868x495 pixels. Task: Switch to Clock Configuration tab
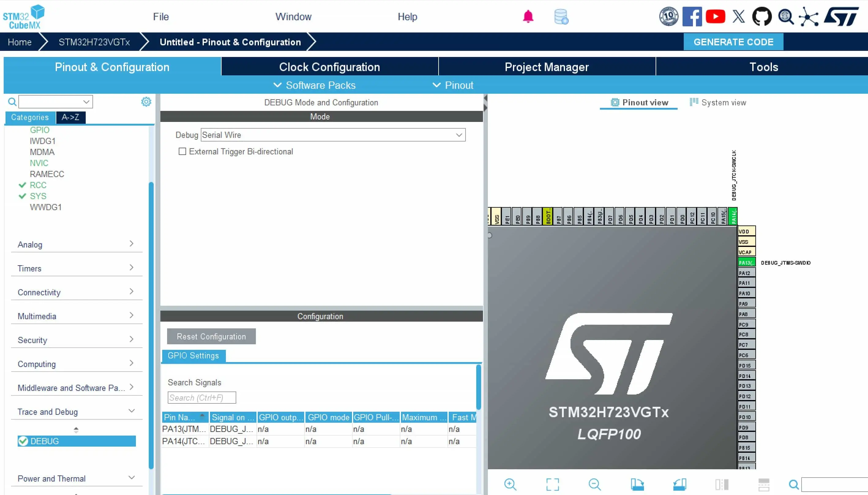329,67
